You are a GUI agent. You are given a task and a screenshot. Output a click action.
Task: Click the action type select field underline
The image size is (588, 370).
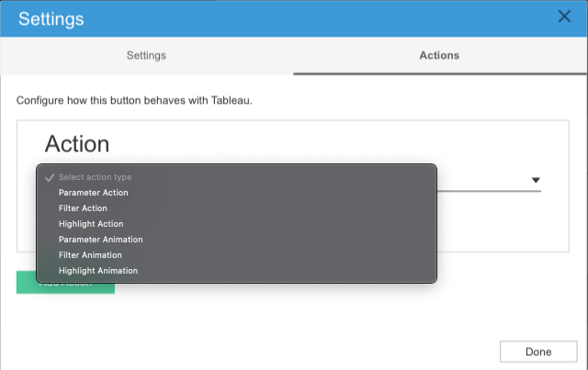tap(487, 190)
